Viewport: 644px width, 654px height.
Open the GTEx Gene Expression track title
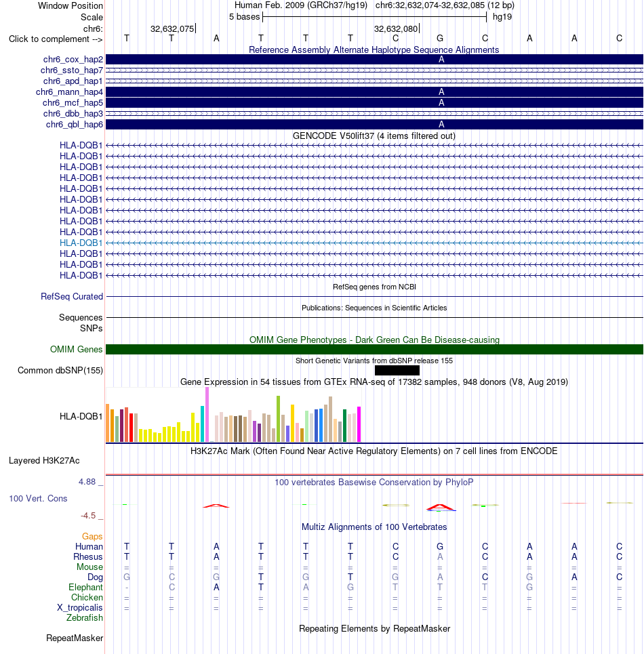click(374, 382)
